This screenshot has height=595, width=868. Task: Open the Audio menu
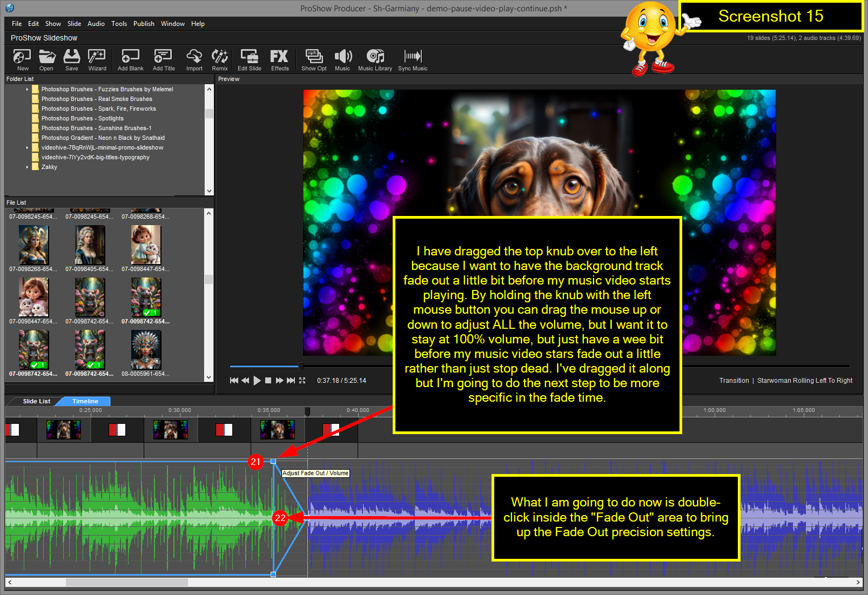96,24
